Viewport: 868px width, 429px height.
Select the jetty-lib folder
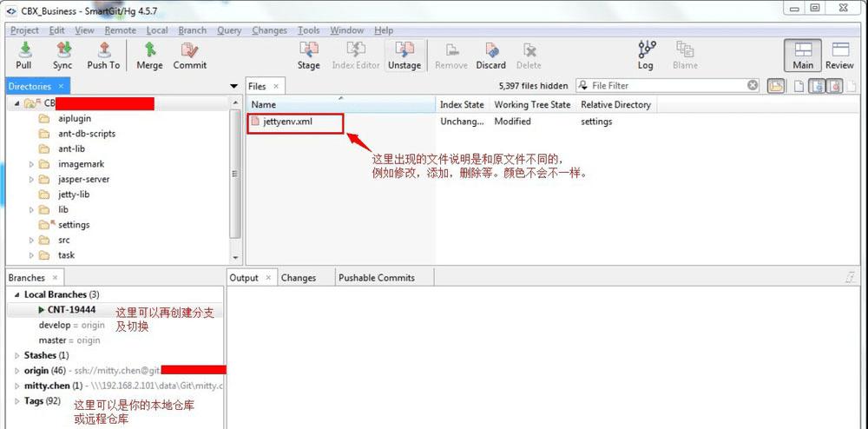(x=73, y=195)
